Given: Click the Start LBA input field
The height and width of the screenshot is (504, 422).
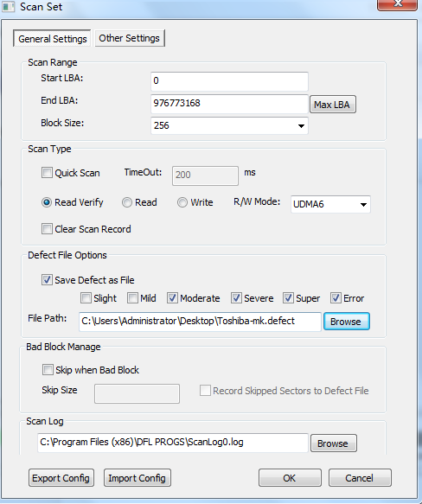Looking at the screenshot, I should click(229, 81).
